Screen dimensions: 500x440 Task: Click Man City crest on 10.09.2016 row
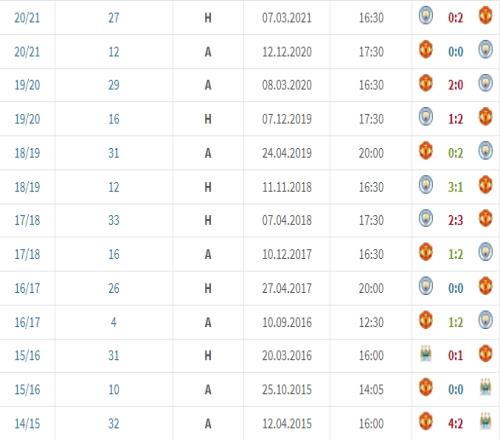pyautogui.click(x=486, y=320)
